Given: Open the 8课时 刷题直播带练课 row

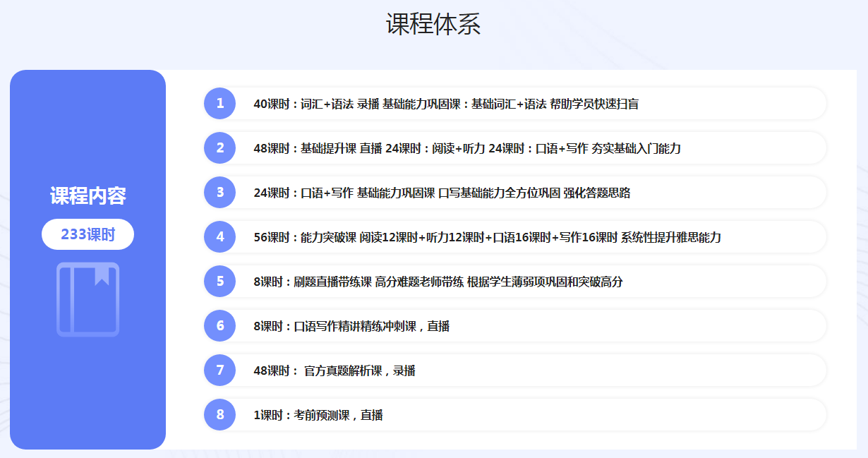Looking at the screenshot, I should pyautogui.click(x=438, y=282).
